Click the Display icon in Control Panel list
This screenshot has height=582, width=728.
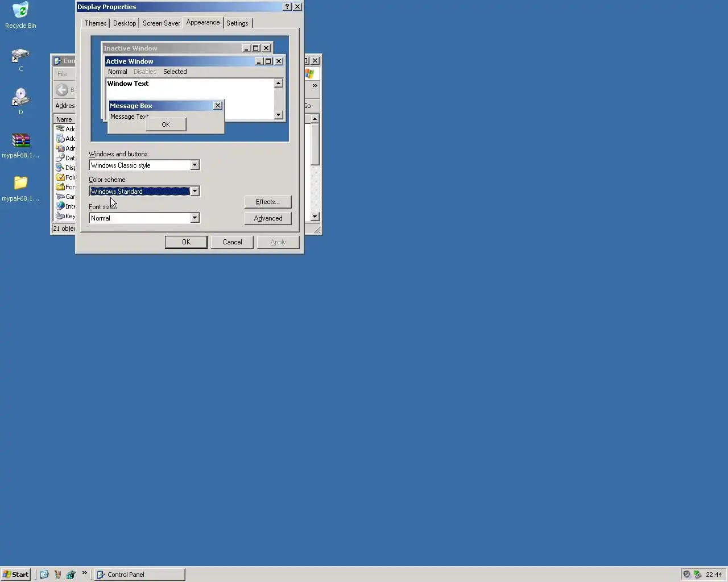click(x=60, y=168)
